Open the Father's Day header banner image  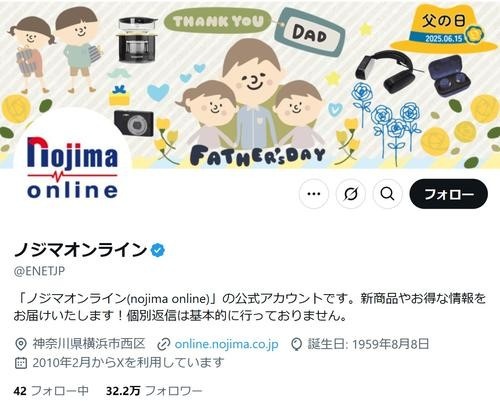250,84
